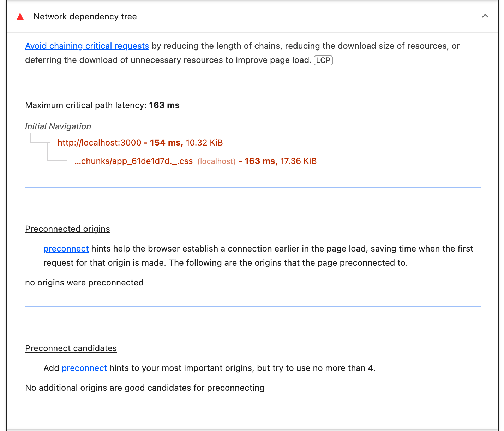Click the 10.32 KiB transfer size
The width and height of the screenshot is (504, 431).
(x=204, y=143)
